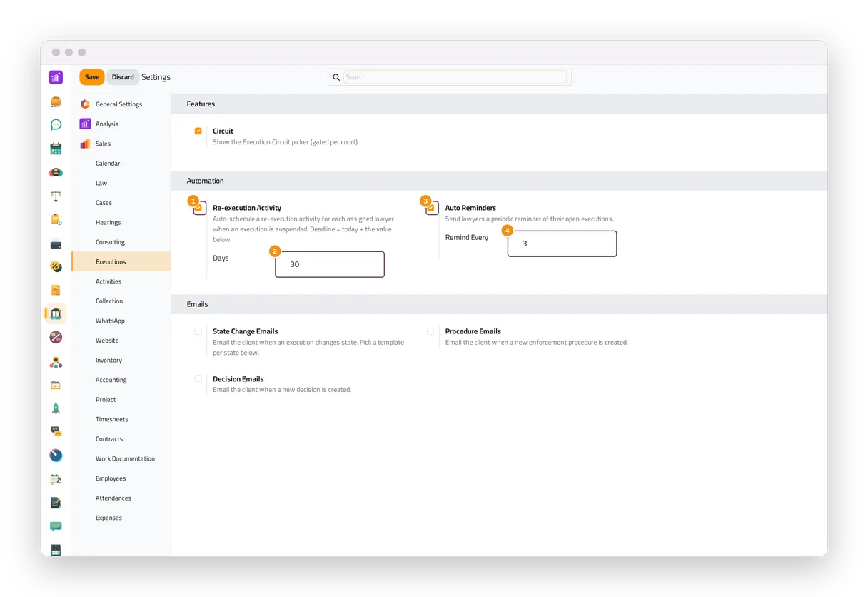868x597 pixels.
Task: Open Collection settings section
Action: point(121,301)
